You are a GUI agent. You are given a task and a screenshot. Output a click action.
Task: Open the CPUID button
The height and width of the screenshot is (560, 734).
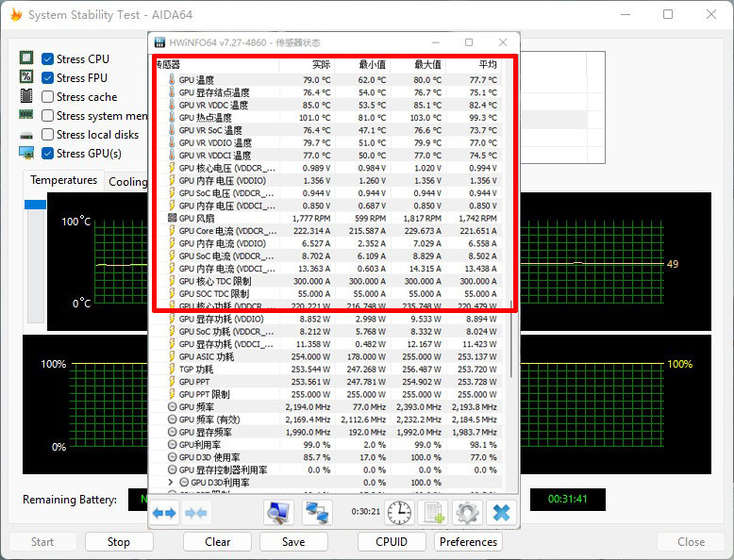pos(392,542)
